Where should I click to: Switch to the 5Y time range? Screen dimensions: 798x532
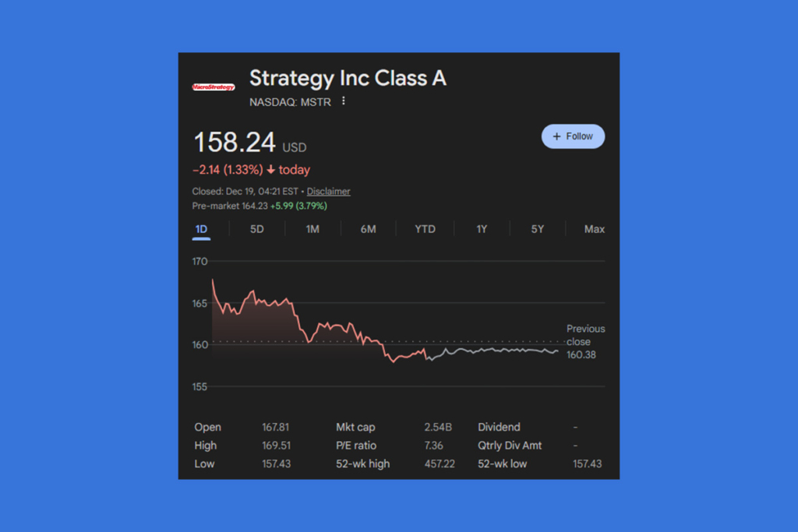tap(537, 228)
